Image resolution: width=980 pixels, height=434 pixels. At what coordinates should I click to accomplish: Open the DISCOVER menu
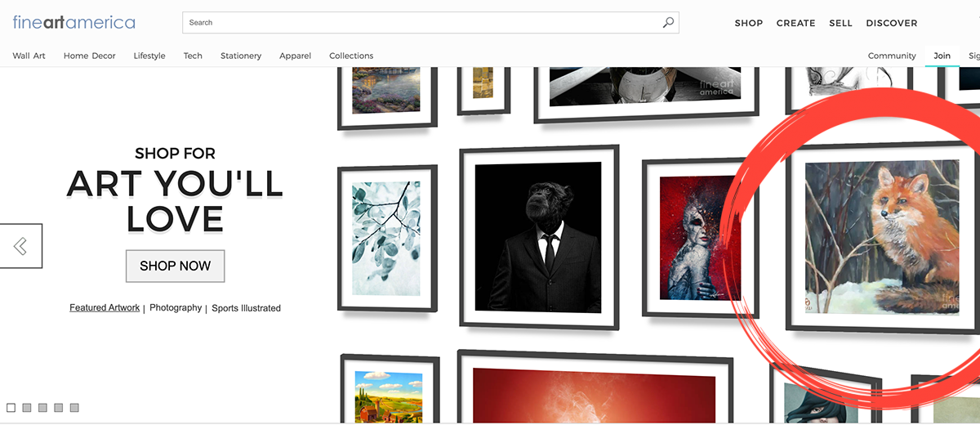(x=892, y=23)
